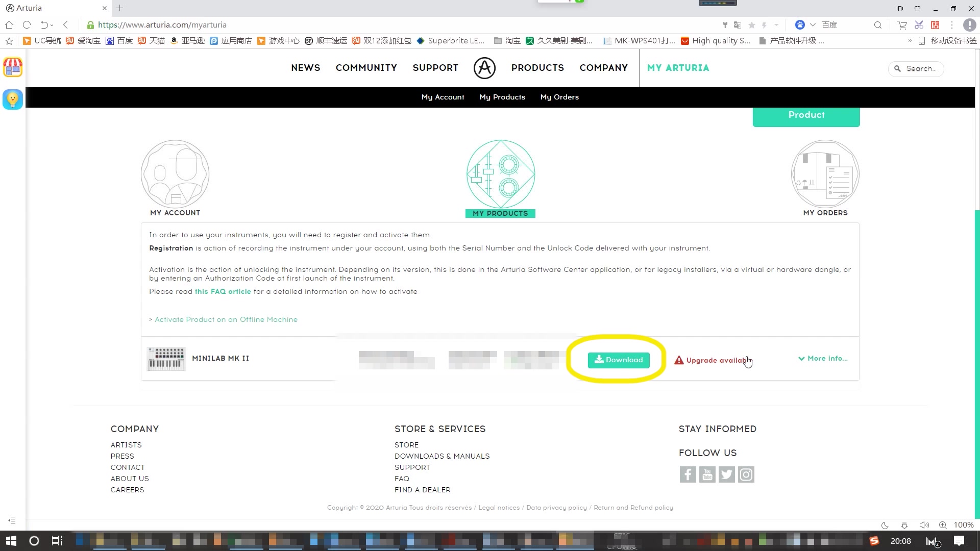Viewport: 980px width, 551px height.
Task: Go to MY ARTURIA section
Action: [x=678, y=68]
